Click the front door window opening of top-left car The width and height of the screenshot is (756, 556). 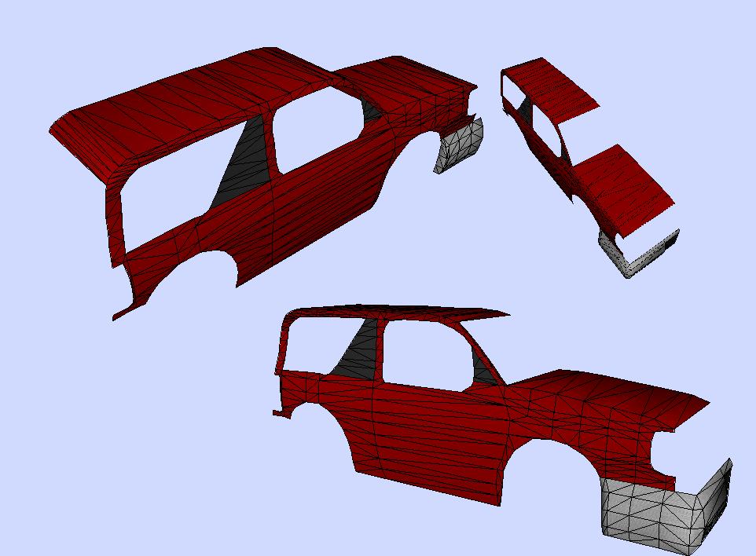tap(314, 130)
